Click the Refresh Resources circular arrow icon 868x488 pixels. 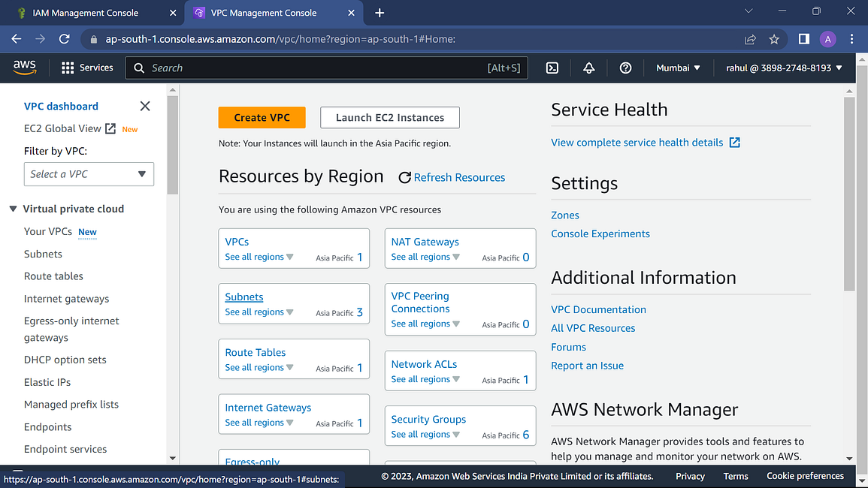point(404,177)
